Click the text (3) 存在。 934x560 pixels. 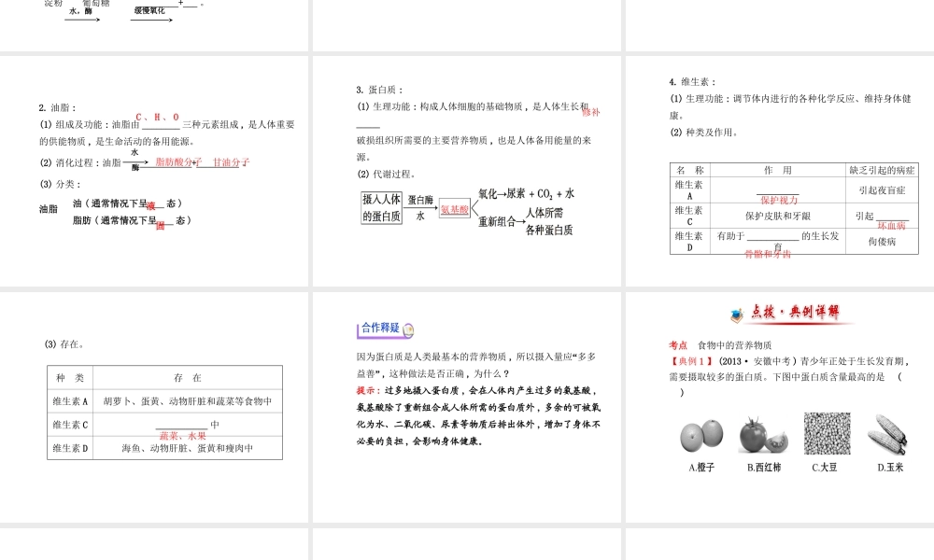tap(65, 344)
